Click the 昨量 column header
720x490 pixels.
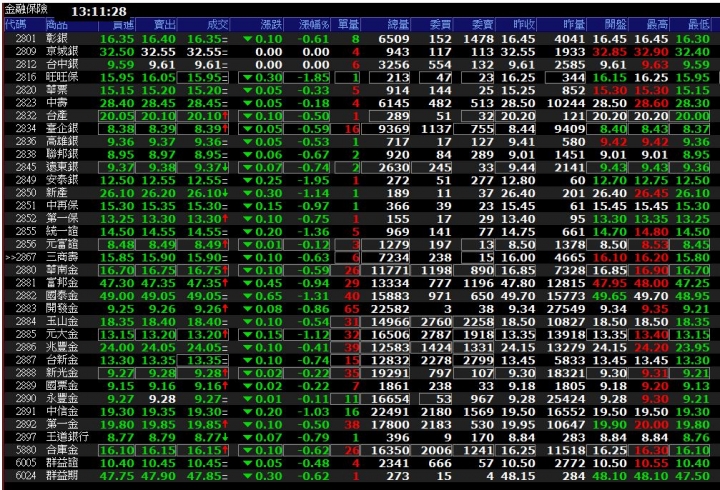click(574, 24)
